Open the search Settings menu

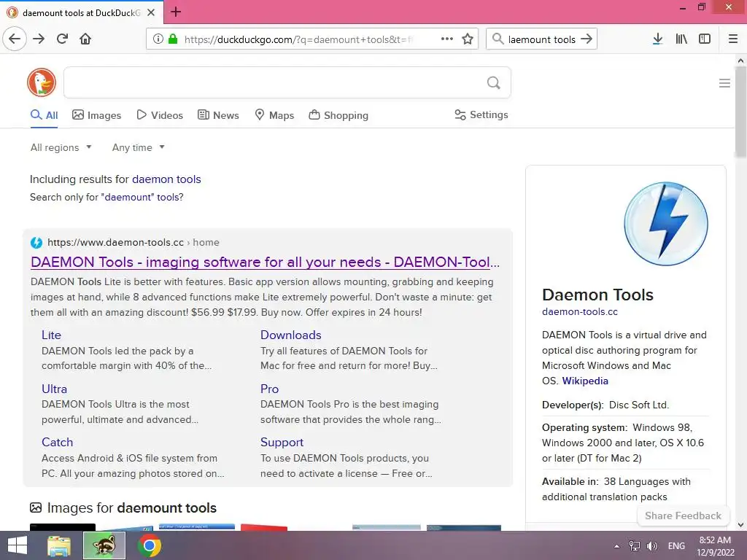[481, 114]
